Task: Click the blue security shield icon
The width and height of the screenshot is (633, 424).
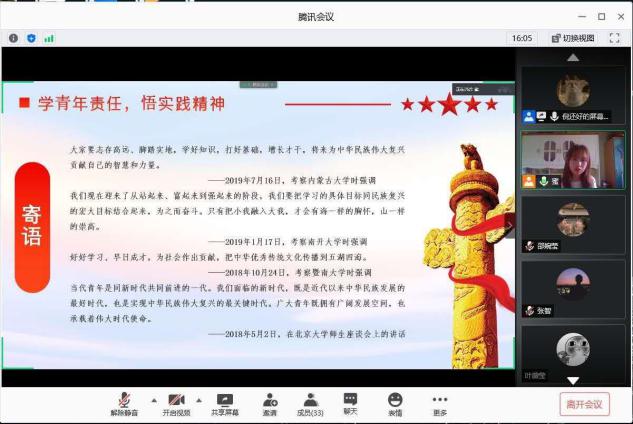Action: [31, 38]
